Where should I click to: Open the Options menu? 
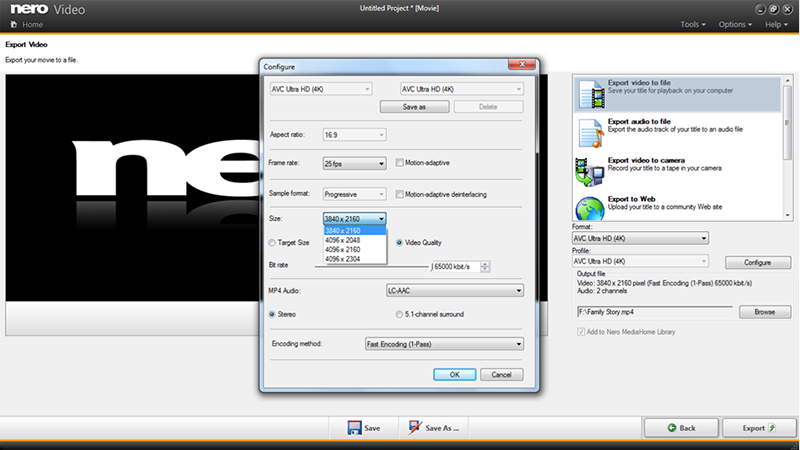click(x=735, y=24)
